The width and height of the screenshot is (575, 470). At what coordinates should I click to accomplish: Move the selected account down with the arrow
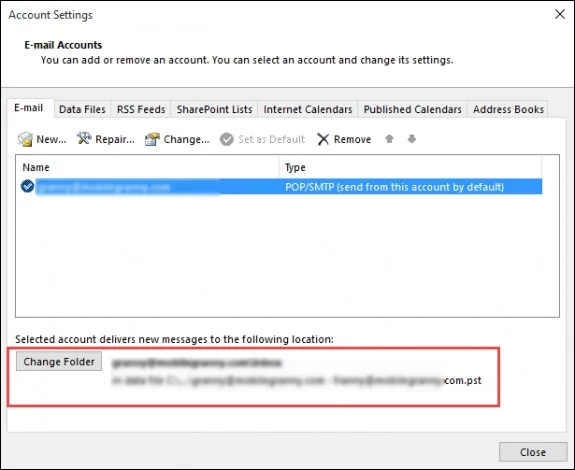(x=412, y=139)
